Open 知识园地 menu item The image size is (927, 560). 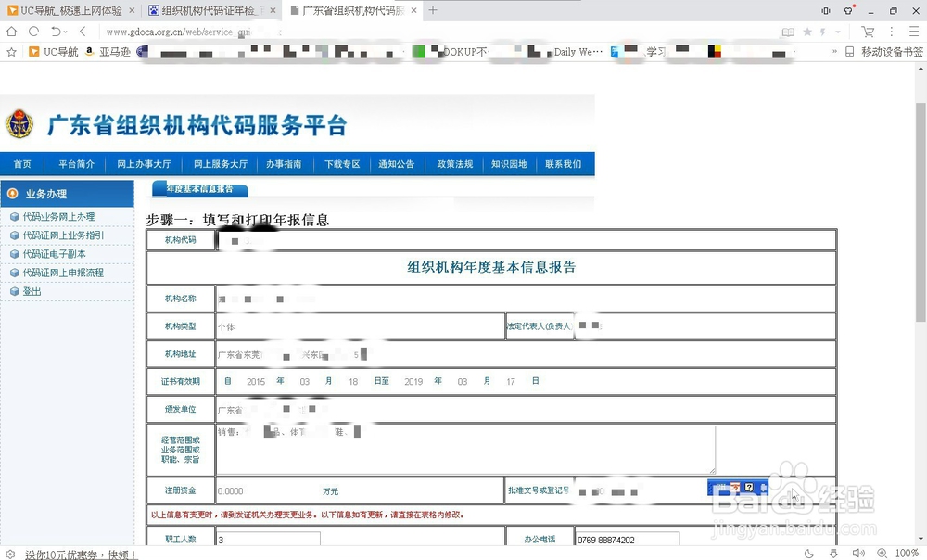509,164
